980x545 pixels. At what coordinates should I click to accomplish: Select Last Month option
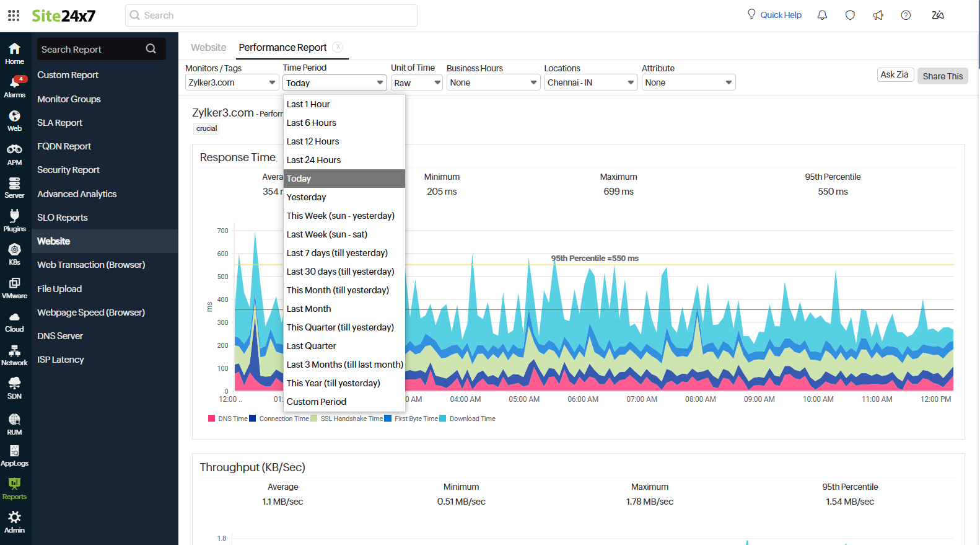coord(344,309)
